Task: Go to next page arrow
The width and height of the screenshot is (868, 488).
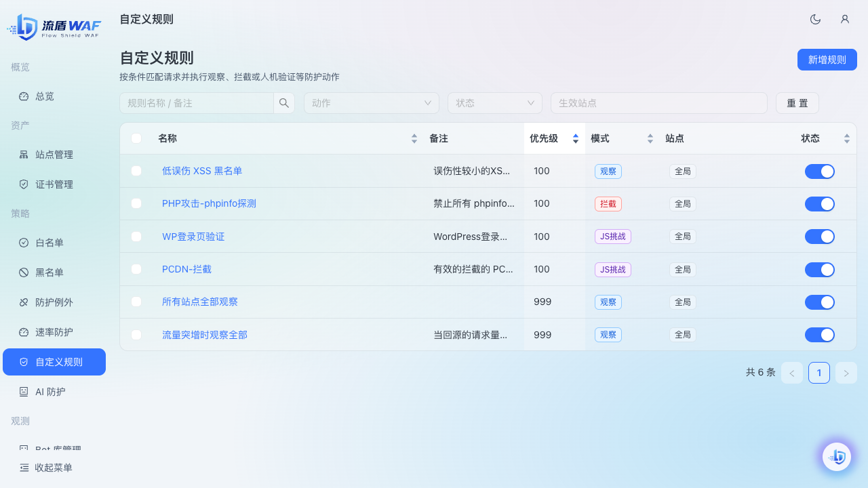Action: tap(846, 373)
